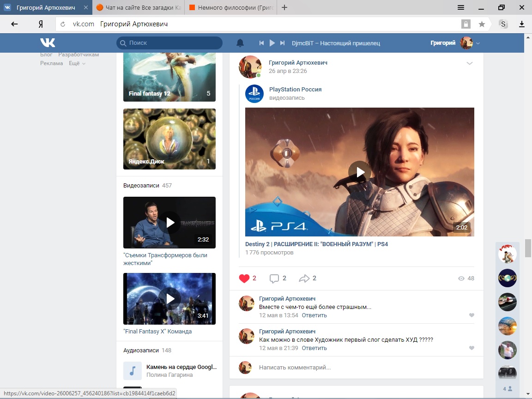Viewport: 532px width, 399px height.
Task: Focus the Поиск search field
Action: 169,43
